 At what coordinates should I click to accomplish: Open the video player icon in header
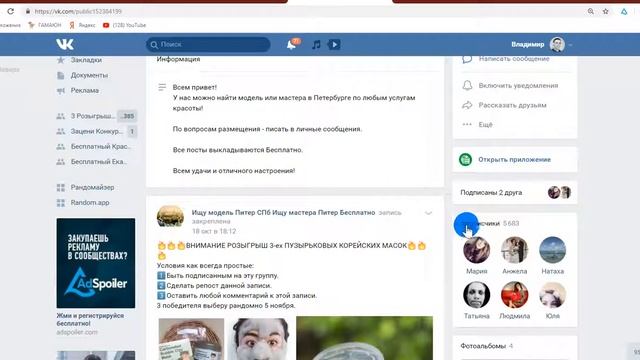tap(334, 44)
